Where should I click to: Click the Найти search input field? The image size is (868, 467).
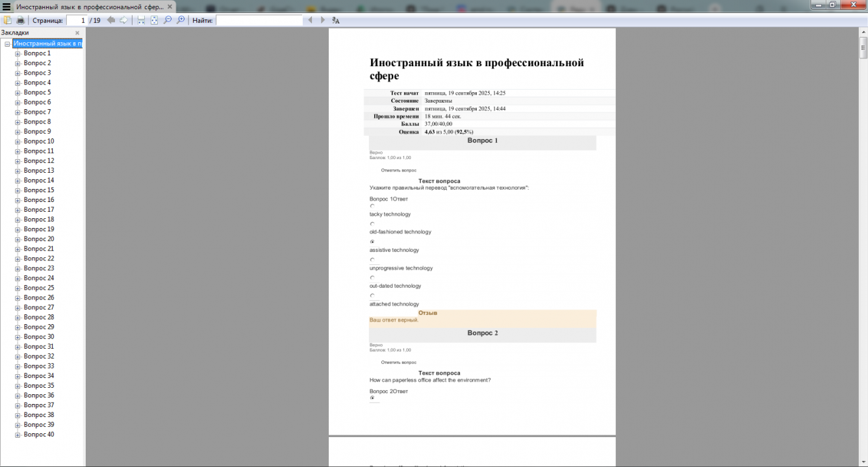259,20
